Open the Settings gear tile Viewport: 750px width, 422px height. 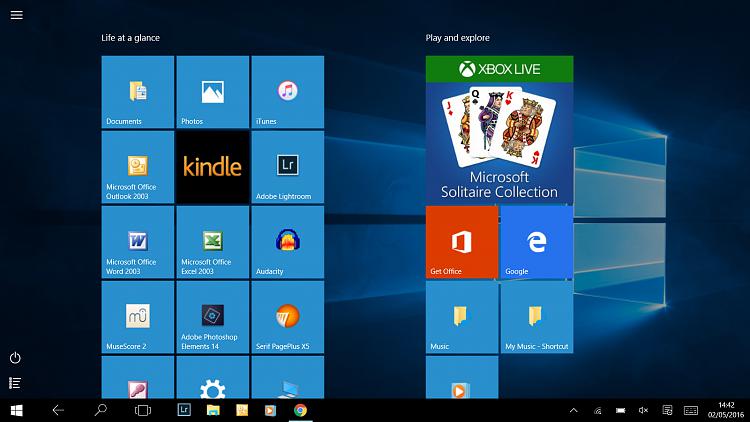tap(213, 378)
